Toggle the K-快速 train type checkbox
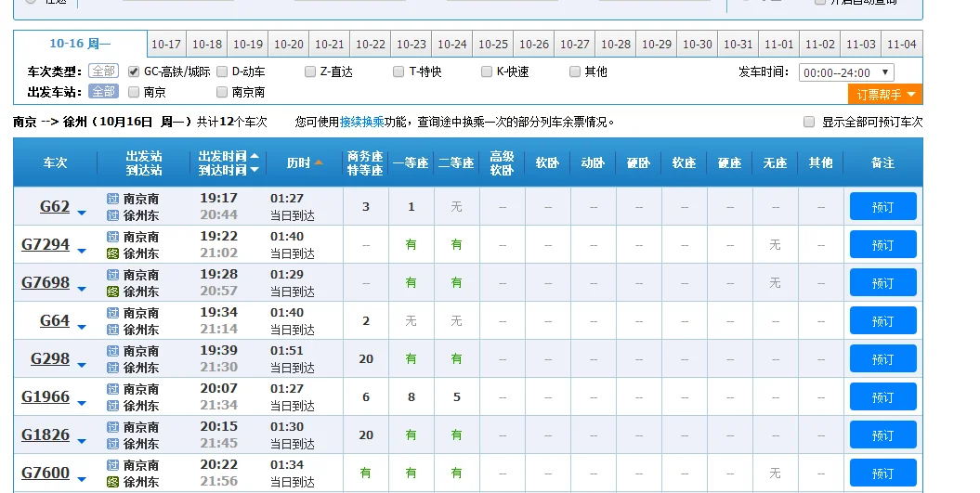This screenshot has height=493, width=980. [486, 71]
